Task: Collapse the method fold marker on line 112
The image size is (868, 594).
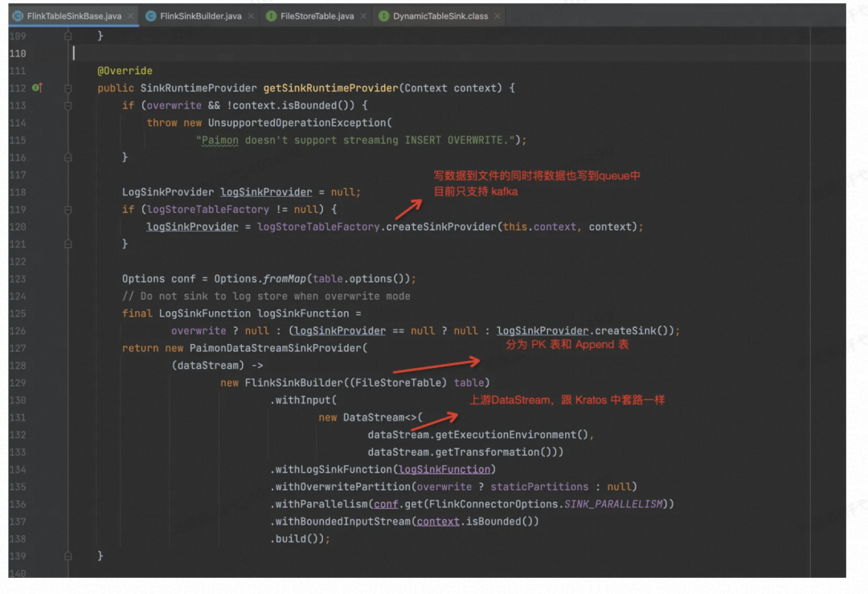Action: pos(68,88)
